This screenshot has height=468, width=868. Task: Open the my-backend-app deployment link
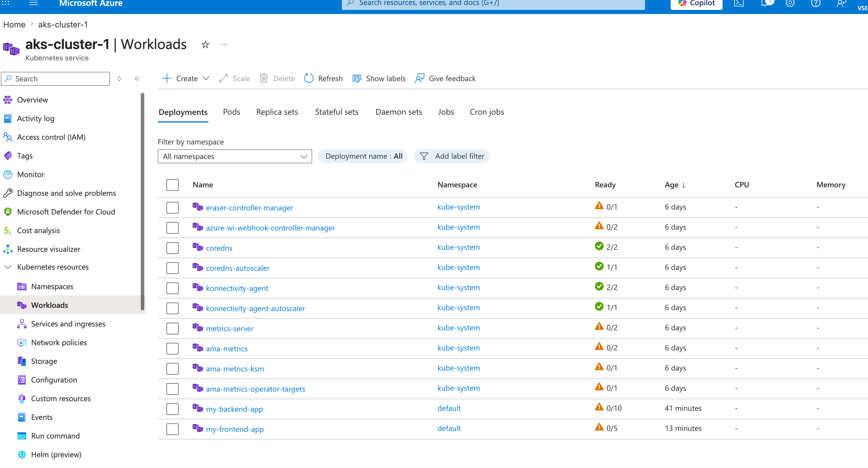[235, 409]
